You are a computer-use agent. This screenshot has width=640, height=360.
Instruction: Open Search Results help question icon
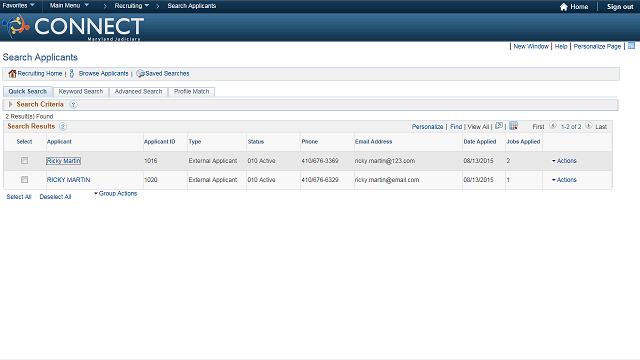(x=63, y=127)
